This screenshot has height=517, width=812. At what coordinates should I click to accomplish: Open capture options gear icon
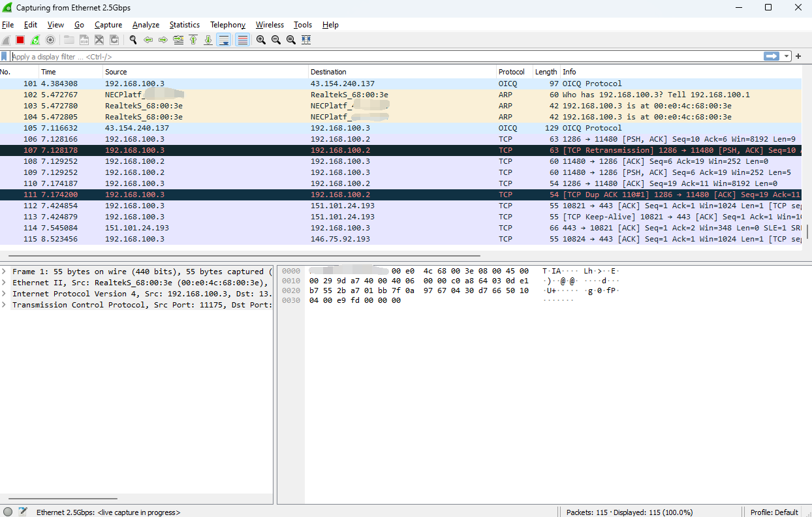click(50, 40)
